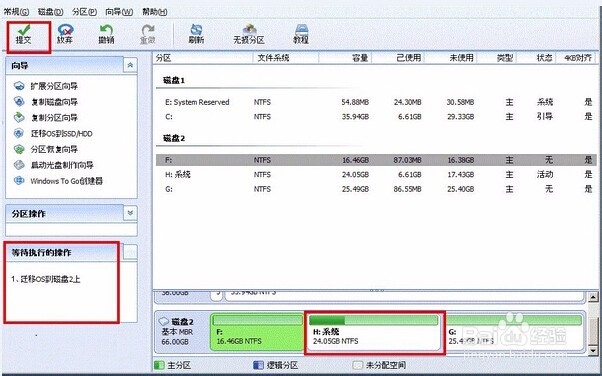602x376 pixels.
Task: Open Windows To Go创建器 link
Action: 66,181
